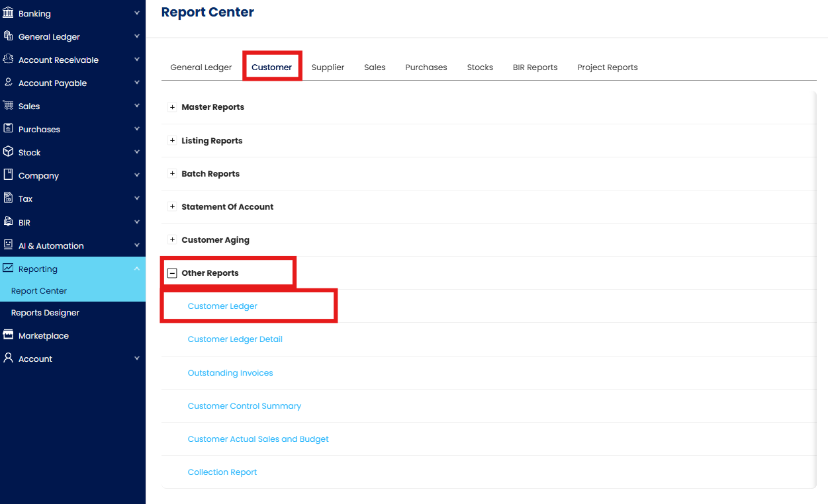Click the Company sidebar icon
Image resolution: width=828 pixels, height=504 pixels.
(8, 175)
